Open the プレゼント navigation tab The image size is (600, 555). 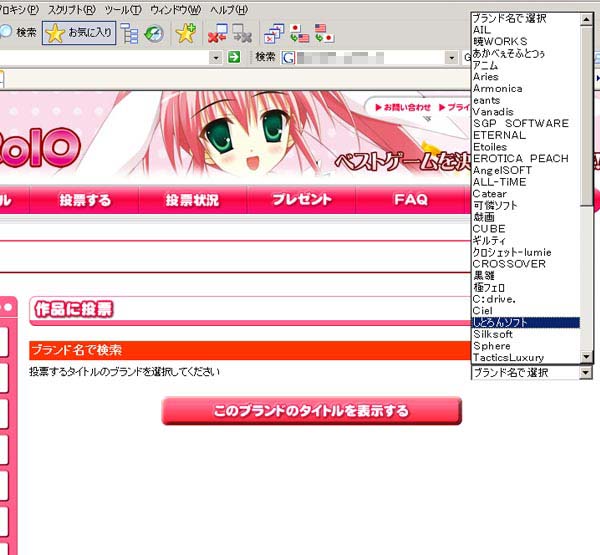pyautogui.click(x=302, y=200)
